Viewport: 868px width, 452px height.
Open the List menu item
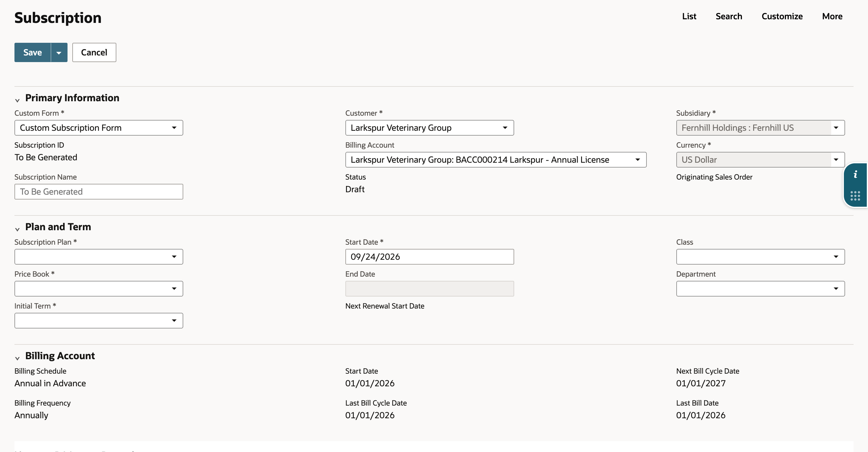click(689, 16)
